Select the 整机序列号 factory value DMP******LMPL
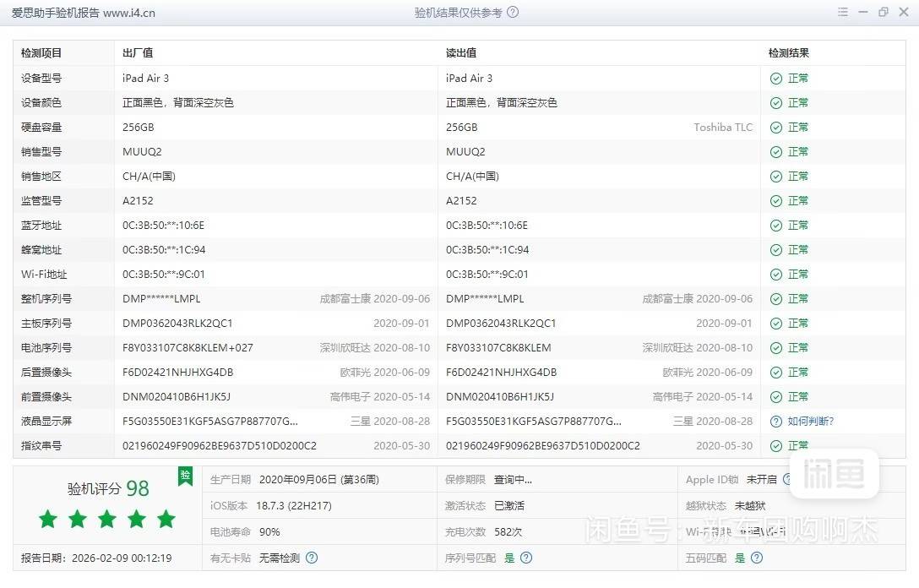 point(161,299)
